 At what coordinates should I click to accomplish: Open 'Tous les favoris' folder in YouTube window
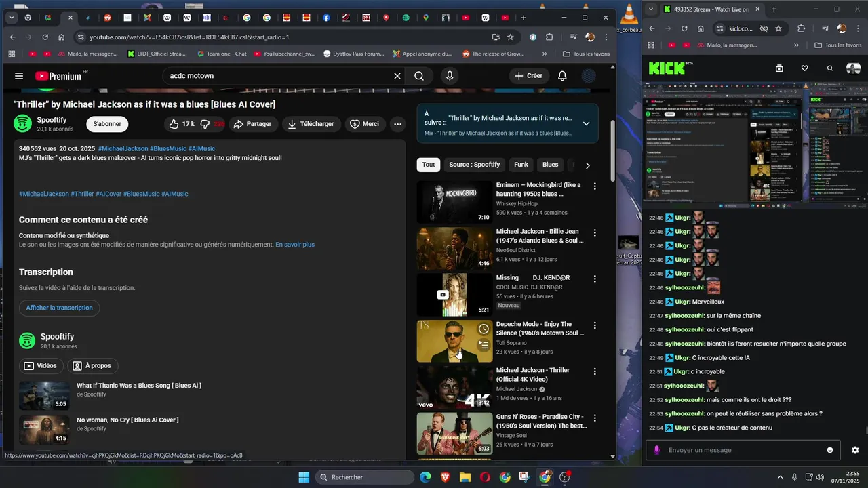point(587,54)
